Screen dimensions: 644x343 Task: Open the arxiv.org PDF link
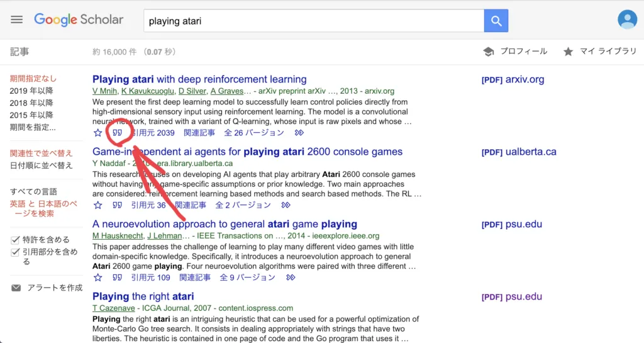pyautogui.click(x=513, y=80)
